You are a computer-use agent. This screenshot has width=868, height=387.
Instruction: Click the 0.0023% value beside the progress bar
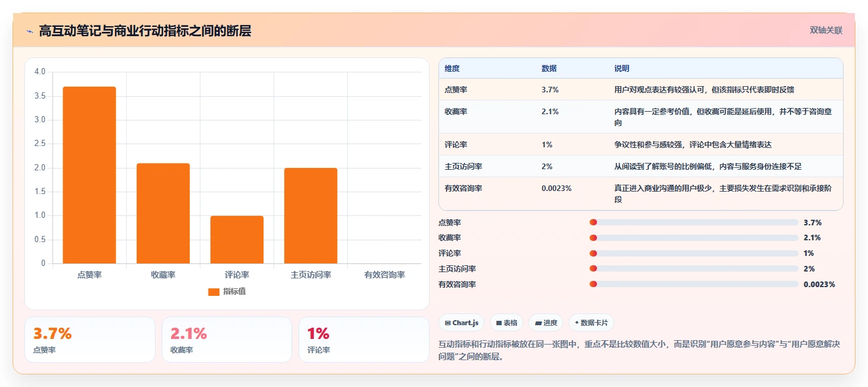tap(819, 285)
